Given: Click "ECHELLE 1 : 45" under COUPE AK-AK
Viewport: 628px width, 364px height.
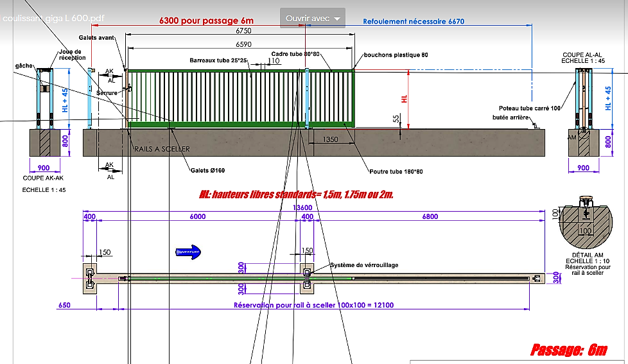Looking at the screenshot, I should click(44, 190).
